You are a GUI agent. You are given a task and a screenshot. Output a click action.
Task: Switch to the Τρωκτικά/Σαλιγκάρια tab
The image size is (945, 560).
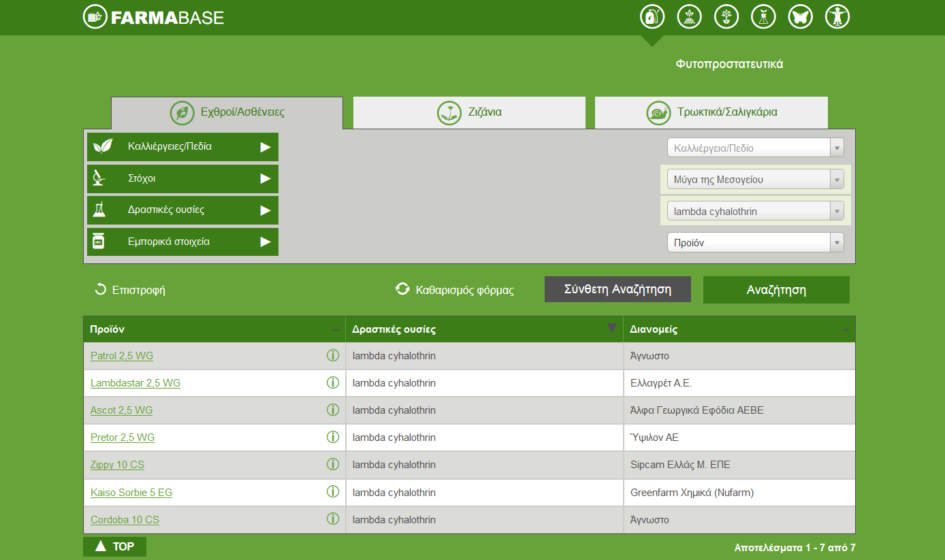[x=711, y=113]
